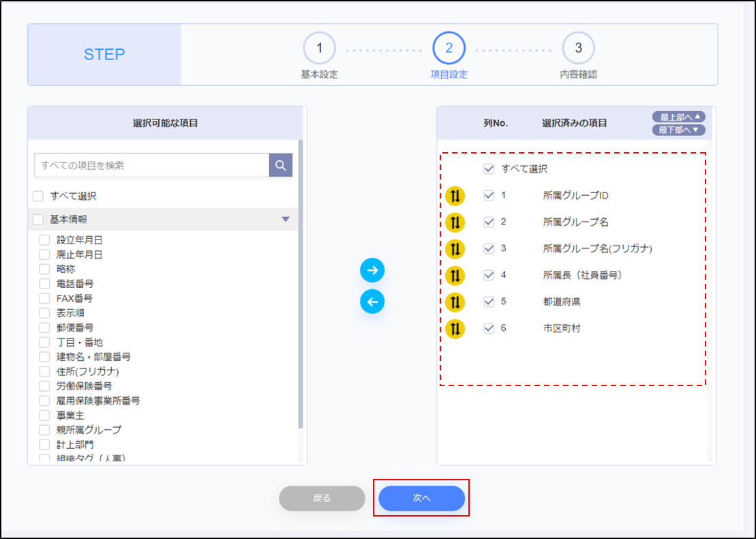Click the reorder icon beside 所属グループ名(フリガナ)

tap(455, 248)
